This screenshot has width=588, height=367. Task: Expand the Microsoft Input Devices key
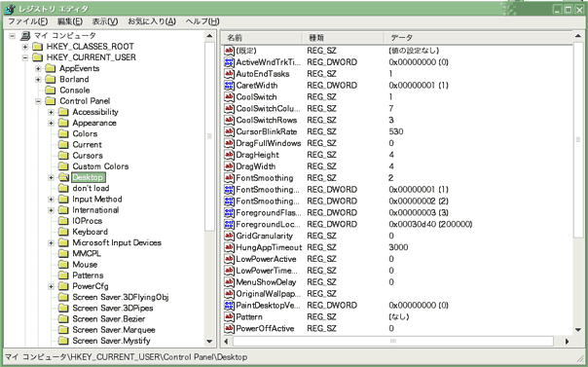click(x=51, y=243)
